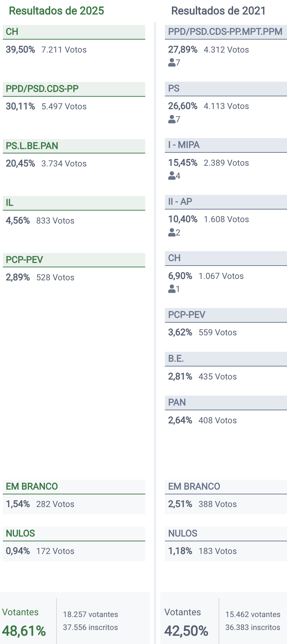Click the EM BRANCO header in 2025 column
Viewport: 287px width, 644px height.
coord(74,487)
